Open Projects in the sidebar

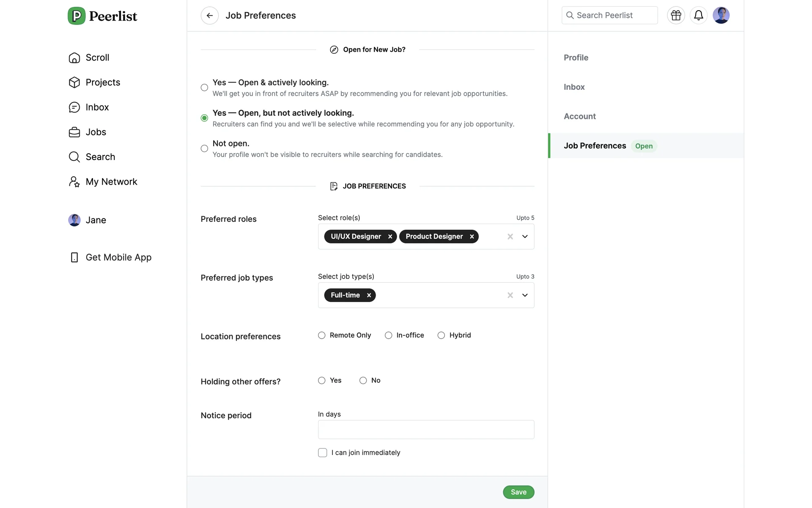click(x=103, y=83)
